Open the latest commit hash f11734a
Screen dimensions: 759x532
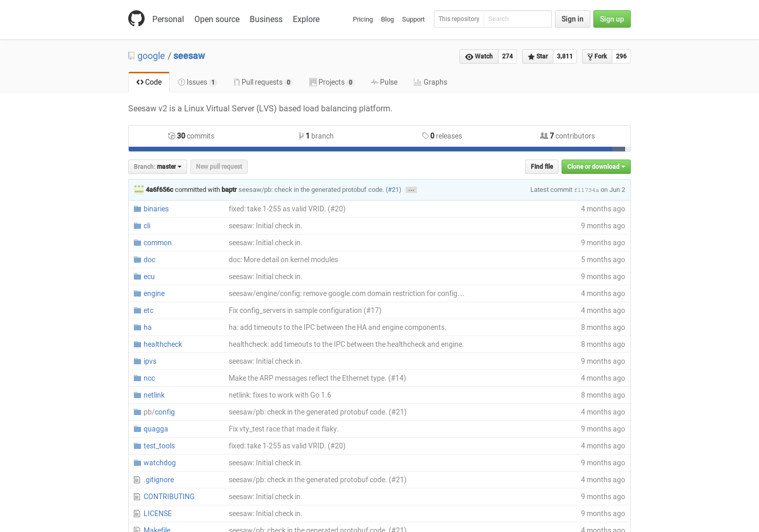click(x=586, y=190)
